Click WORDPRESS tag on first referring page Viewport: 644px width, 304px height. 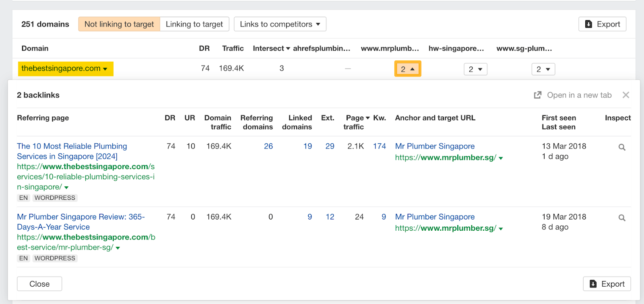[55, 198]
